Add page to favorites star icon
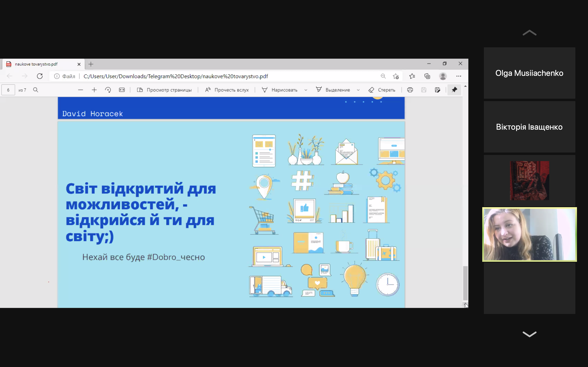The image size is (588, 367). click(x=395, y=76)
